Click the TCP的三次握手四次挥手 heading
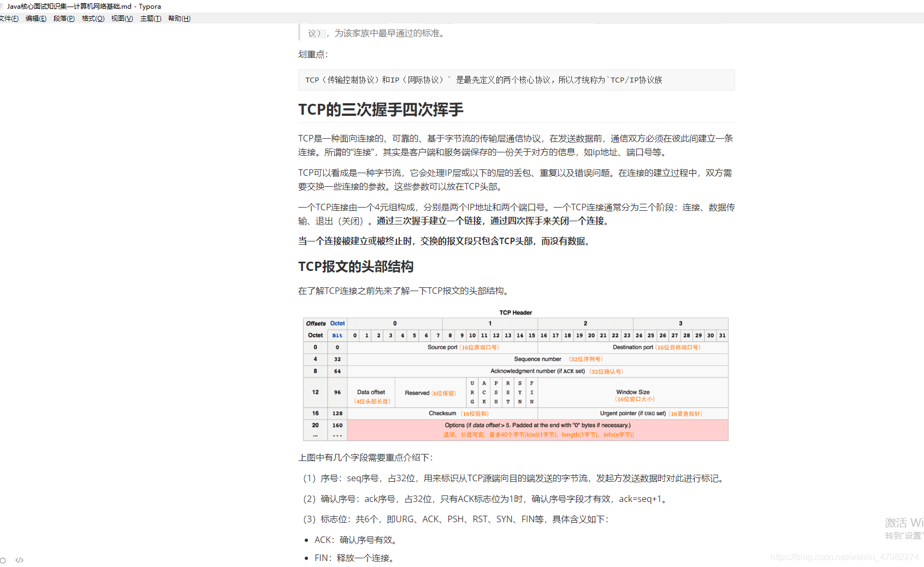Viewport: 924px width, 567px height. (381, 110)
